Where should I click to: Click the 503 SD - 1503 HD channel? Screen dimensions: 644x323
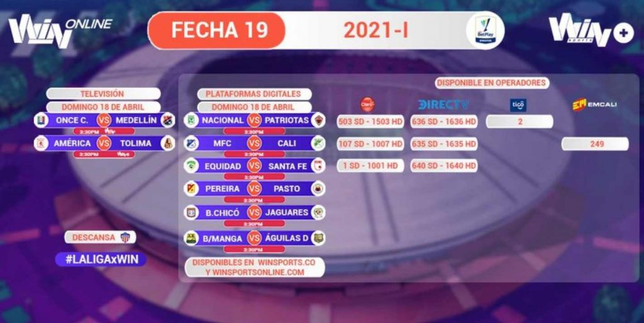point(370,122)
